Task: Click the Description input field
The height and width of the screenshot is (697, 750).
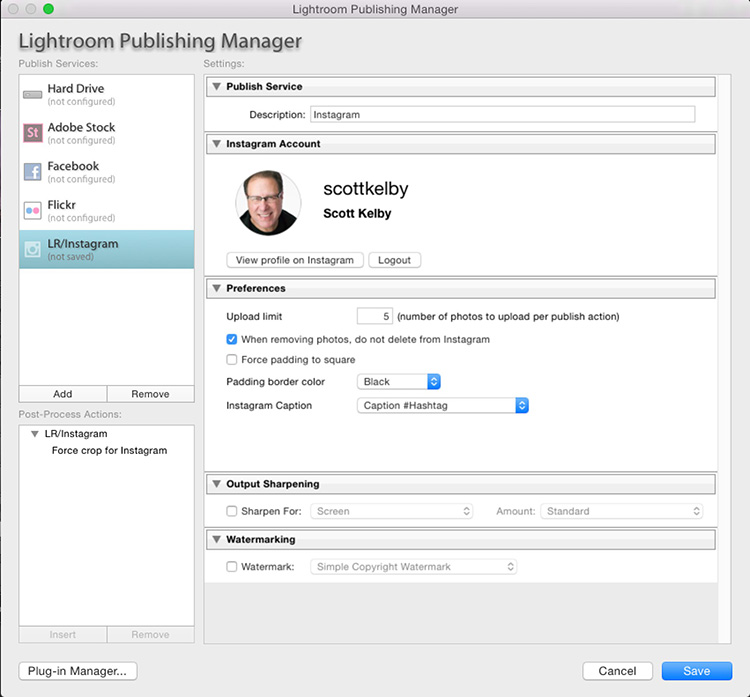Action: pos(502,114)
